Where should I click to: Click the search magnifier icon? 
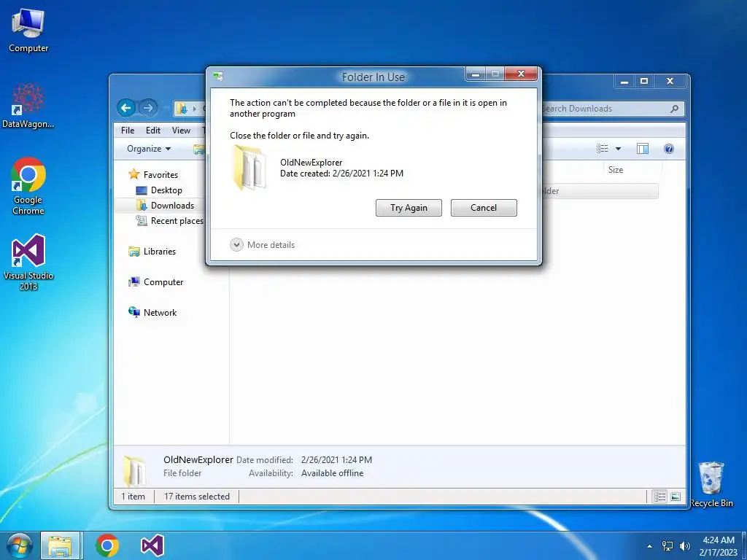674,109
